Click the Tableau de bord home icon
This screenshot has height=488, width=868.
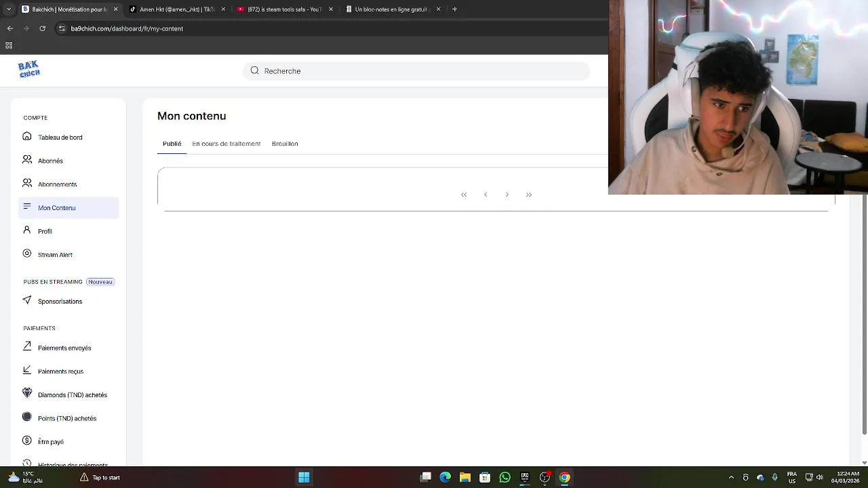[x=27, y=136]
